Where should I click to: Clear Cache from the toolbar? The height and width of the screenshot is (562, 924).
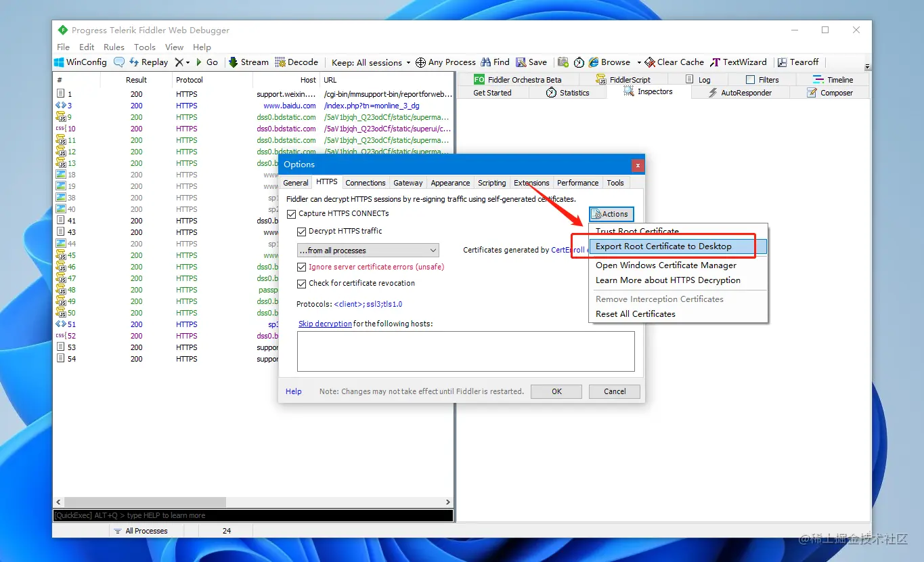pos(675,62)
